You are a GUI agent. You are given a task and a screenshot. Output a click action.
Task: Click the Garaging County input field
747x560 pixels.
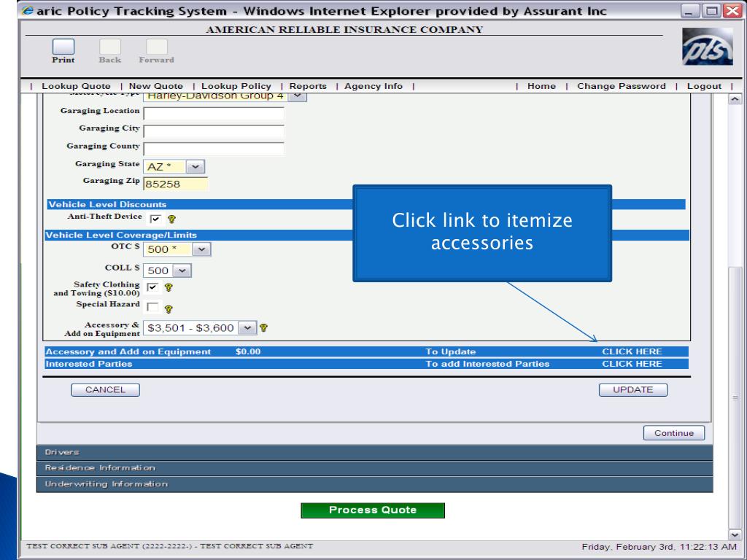point(214,149)
